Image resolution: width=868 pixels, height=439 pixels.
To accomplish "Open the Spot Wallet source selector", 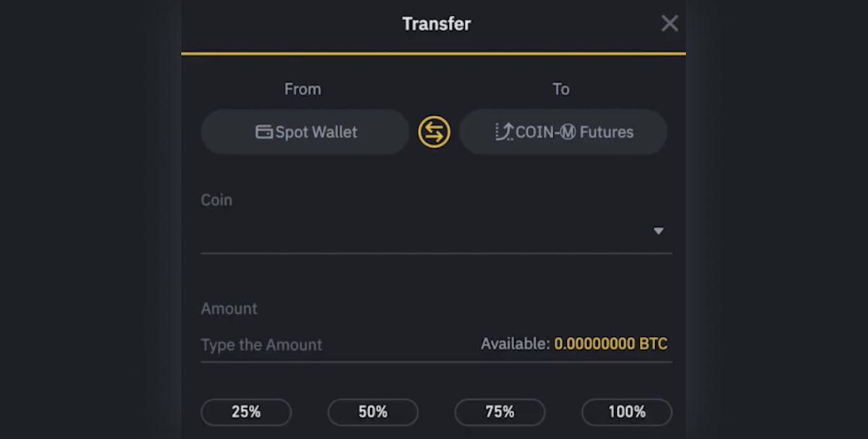I will click(x=305, y=132).
